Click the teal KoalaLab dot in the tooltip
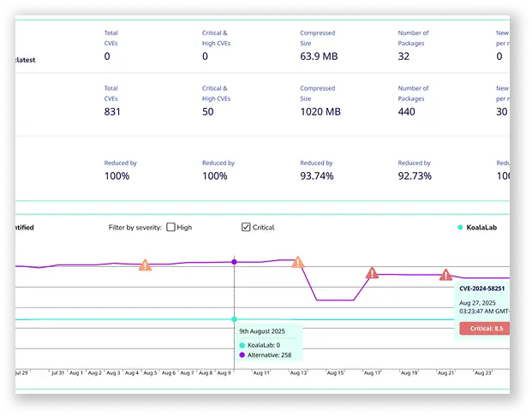Image resolution: width=532 pixels, height=416 pixels. pos(242,344)
